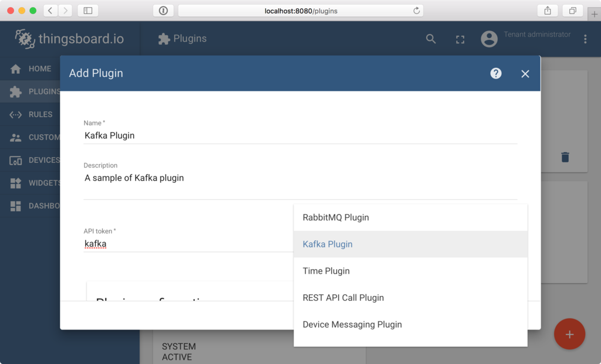Image resolution: width=601 pixels, height=364 pixels.
Task: Open a new tab plus button
Action: point(594,14)
